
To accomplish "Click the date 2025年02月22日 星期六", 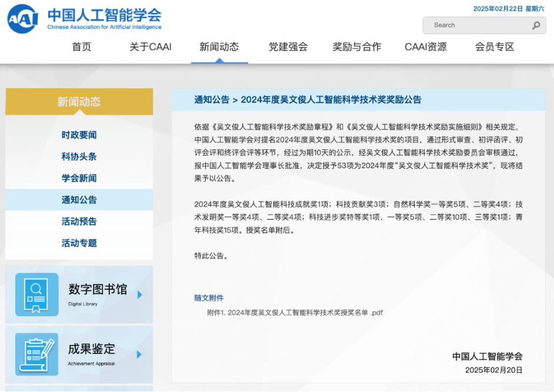I will (509, 9).
